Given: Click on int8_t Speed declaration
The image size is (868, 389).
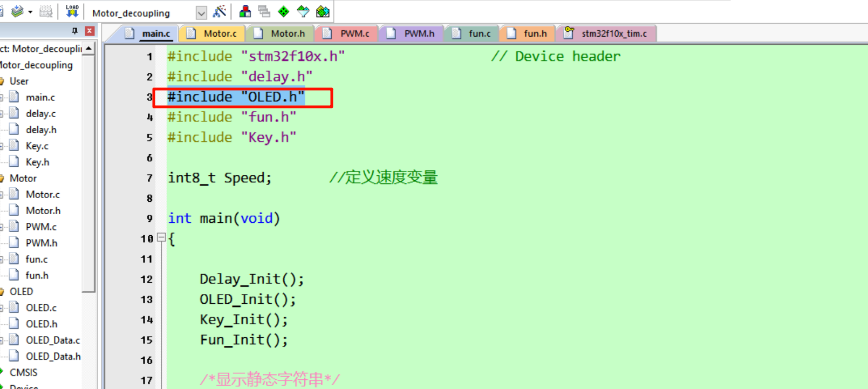Looking at the screenshot, I should (220, 178).
